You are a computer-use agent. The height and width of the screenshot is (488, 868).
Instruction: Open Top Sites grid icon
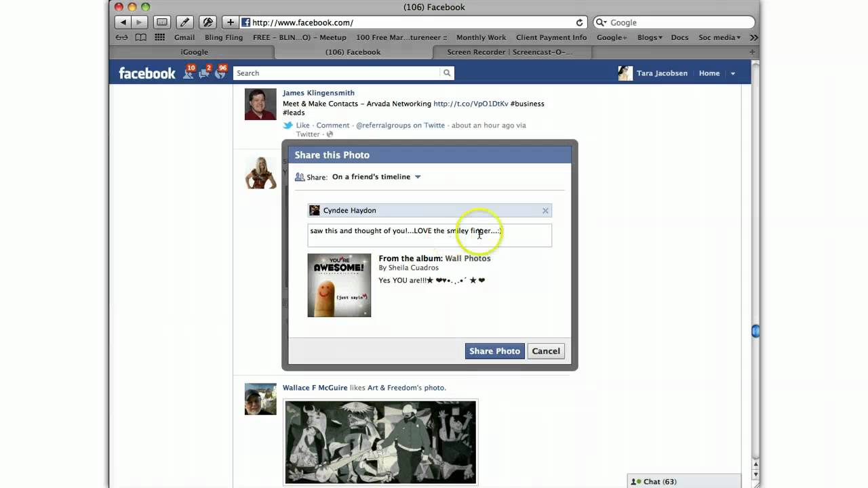pyautogui.click(x=160, y=37)
